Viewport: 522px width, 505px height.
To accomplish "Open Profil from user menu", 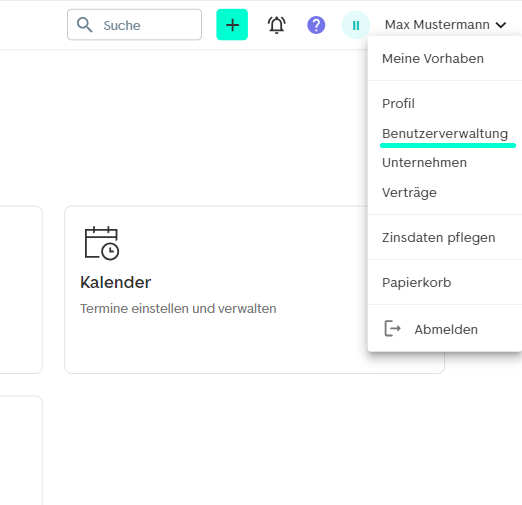I will click(398, 104).
